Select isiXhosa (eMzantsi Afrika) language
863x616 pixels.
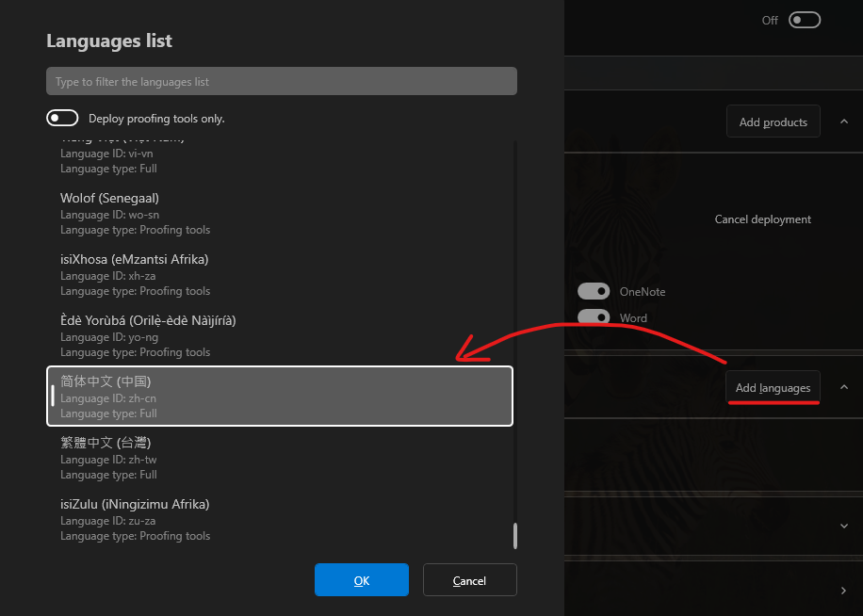click(280, 275)
